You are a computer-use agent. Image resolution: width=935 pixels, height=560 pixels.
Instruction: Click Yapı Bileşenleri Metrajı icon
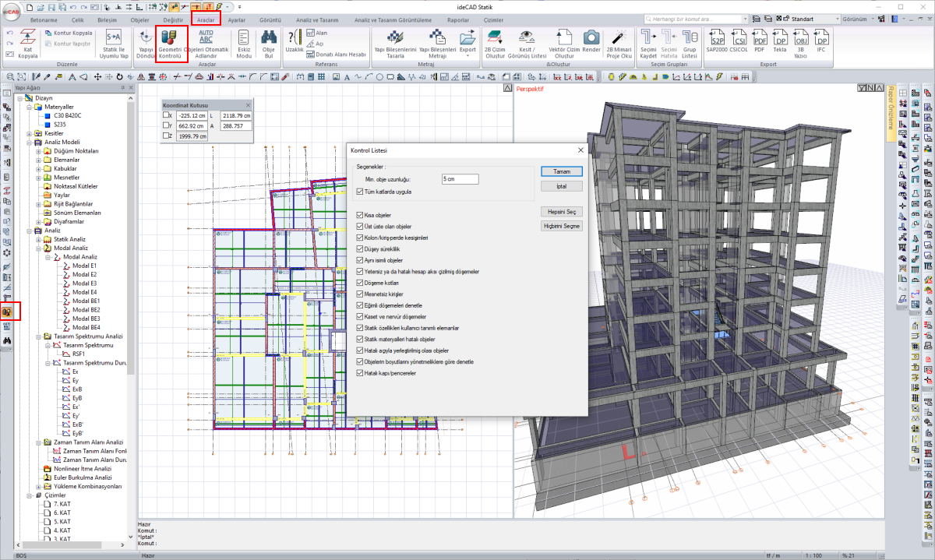click(437, 38)
